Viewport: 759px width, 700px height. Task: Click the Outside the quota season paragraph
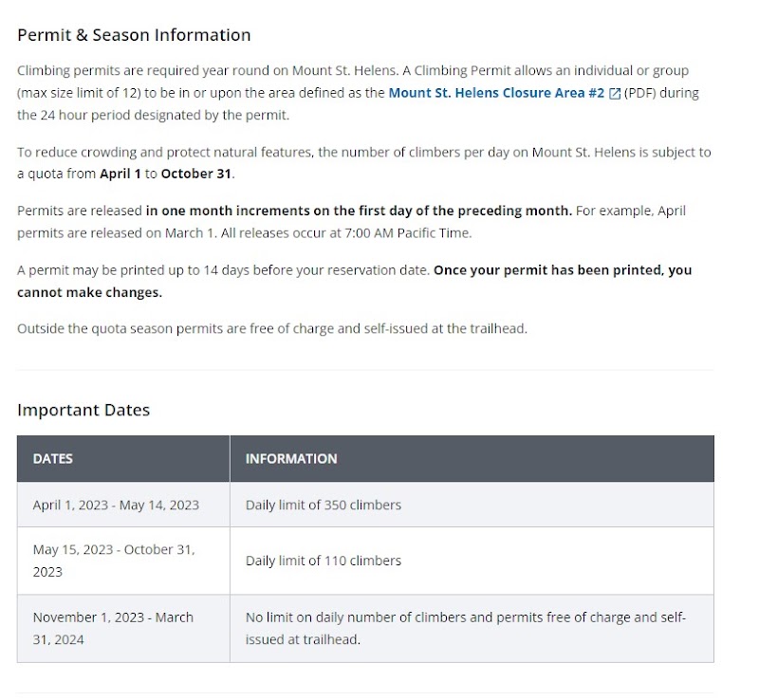point(271,328)
